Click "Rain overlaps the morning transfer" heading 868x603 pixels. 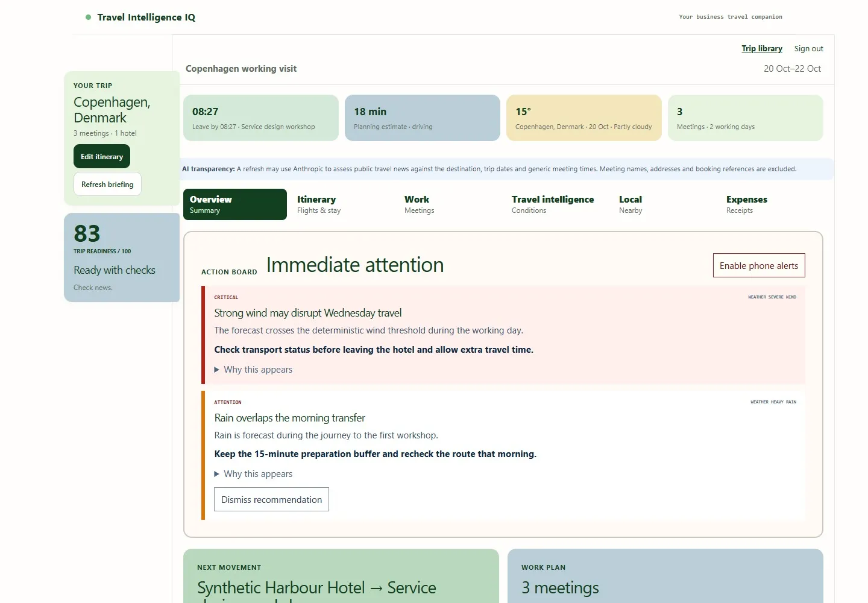point(290,418)
